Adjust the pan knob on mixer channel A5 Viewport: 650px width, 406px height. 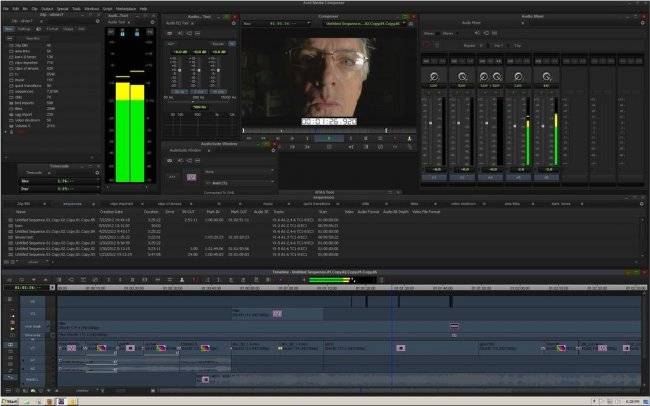click(x=546, y=76)
